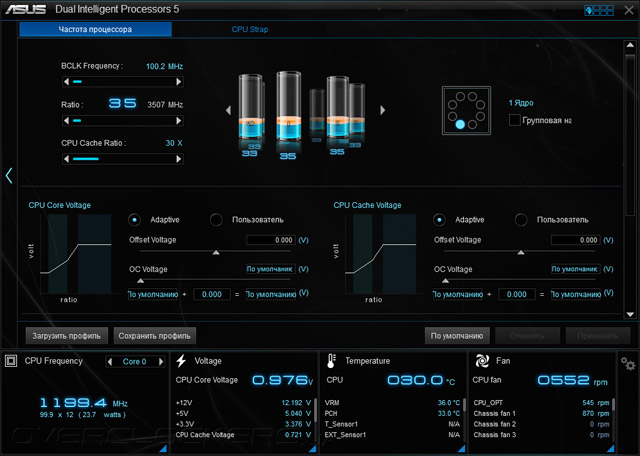Click the leftmost core cylinder labeled 33

click(250, 107)
